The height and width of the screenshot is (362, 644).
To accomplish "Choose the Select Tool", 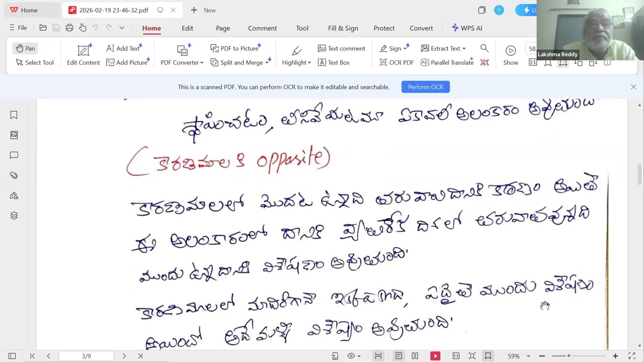I will click(x=34, y=62).
